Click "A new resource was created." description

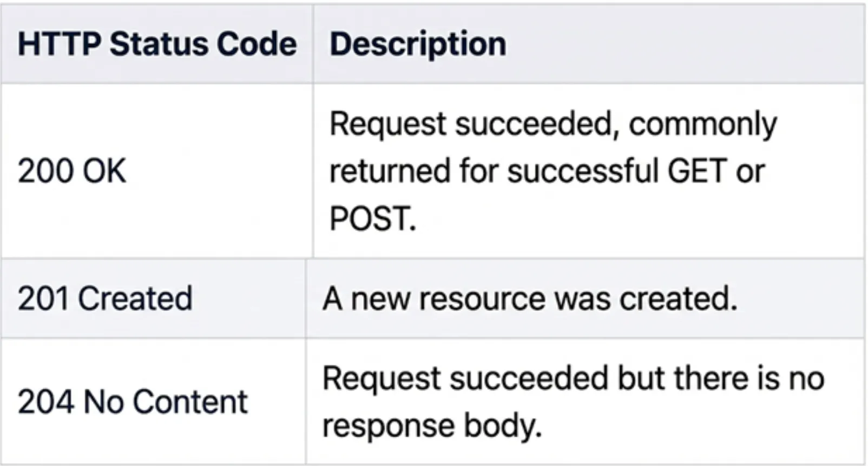530,298
